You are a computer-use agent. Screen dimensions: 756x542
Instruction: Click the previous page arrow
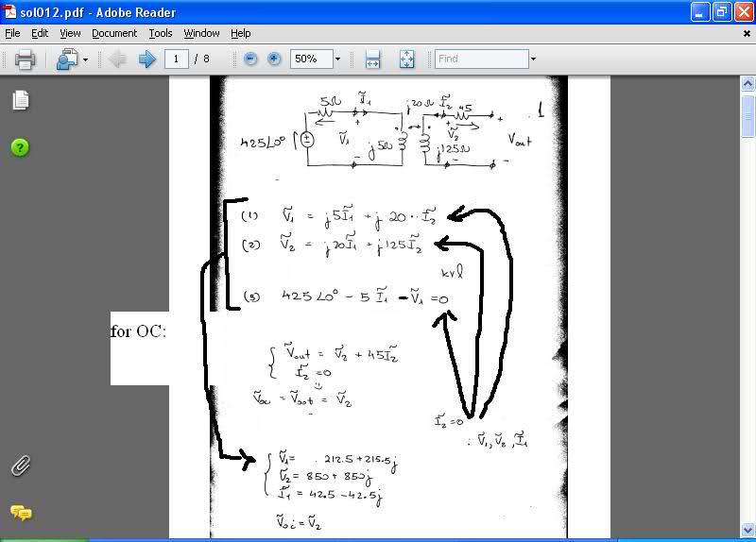tap(118, 59)
